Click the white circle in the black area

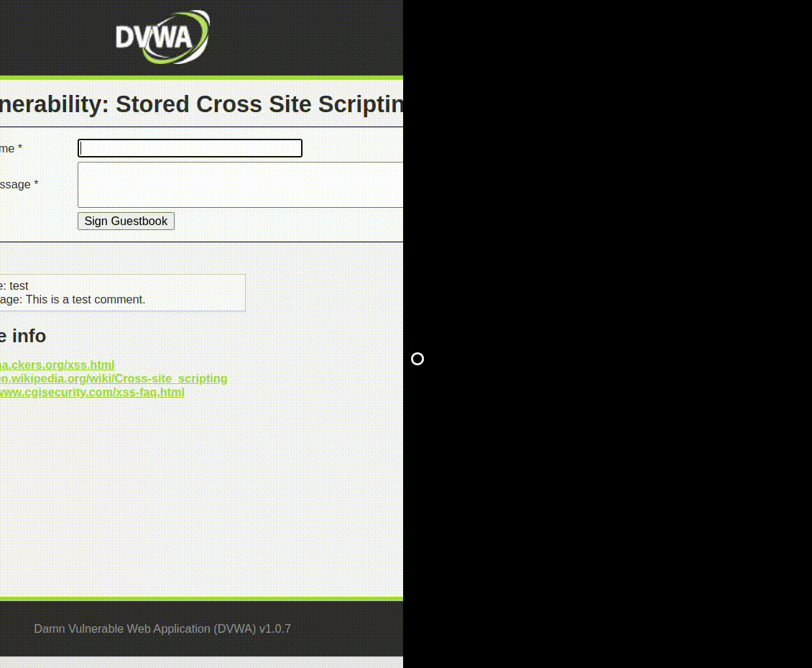[x=417, y=359]
